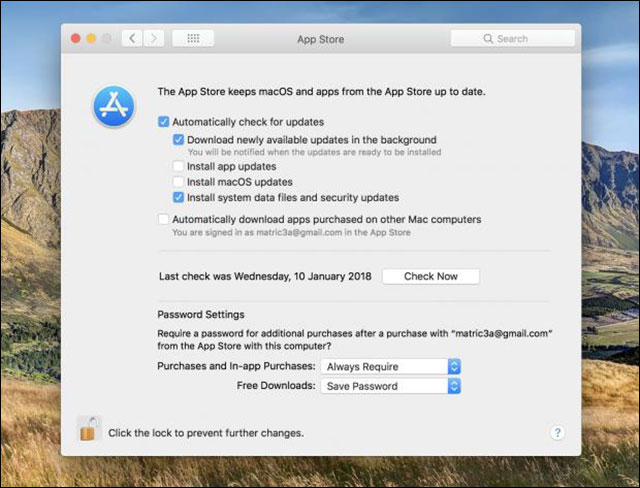
Task: Open help with the question mark button
Action: 558,433
